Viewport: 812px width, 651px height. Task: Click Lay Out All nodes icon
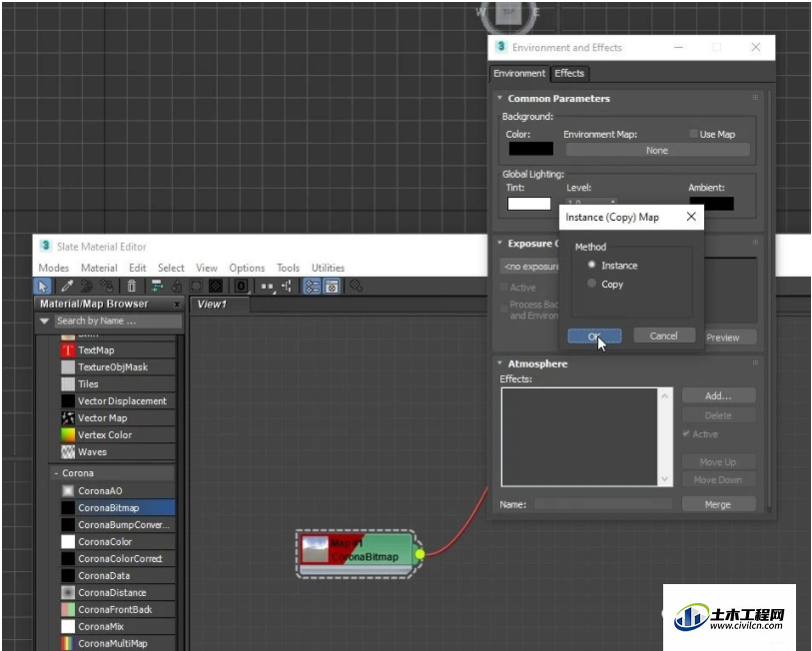pyautogui.click(x=268, y=286)
